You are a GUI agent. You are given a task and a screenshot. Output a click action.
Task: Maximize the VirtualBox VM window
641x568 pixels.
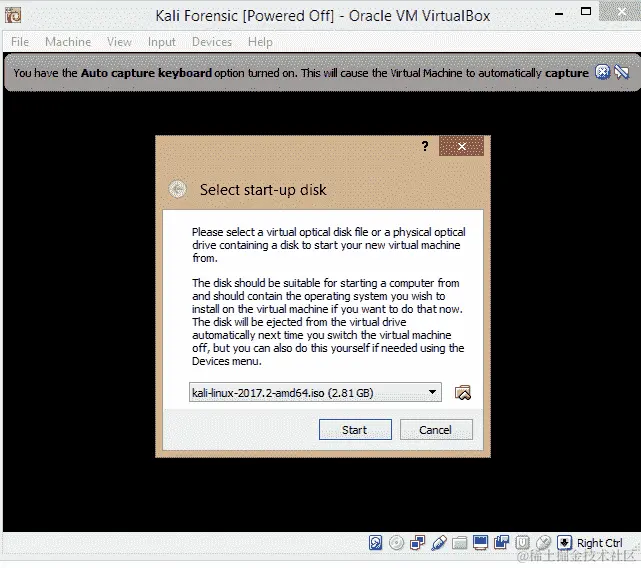tap(586, 11)
